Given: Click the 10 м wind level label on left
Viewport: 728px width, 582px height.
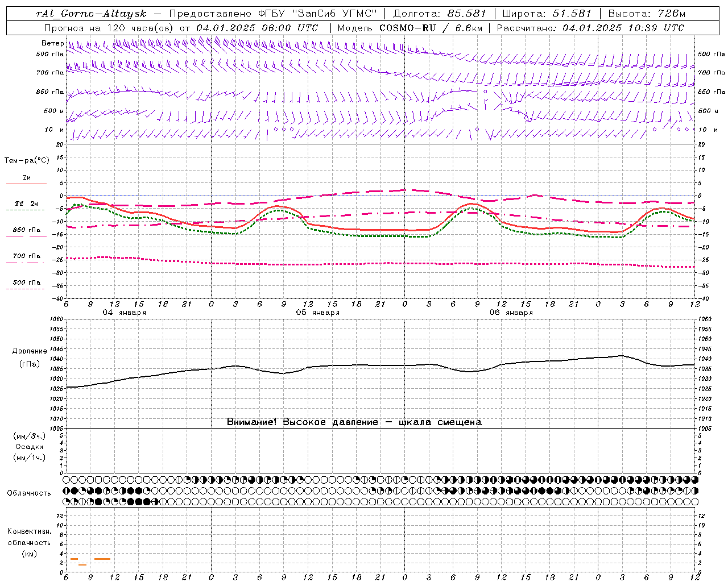Looking at the screenshot, I should [54, 130].
